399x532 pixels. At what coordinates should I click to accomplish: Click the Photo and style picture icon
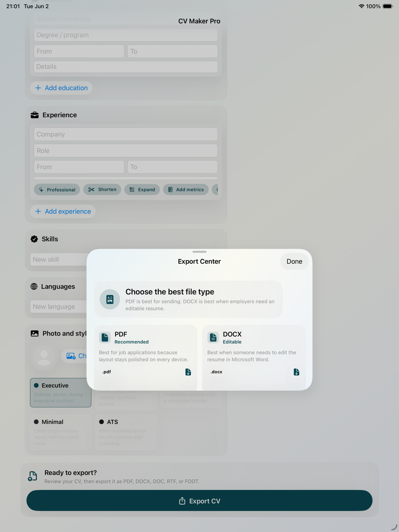click(35, 334)
